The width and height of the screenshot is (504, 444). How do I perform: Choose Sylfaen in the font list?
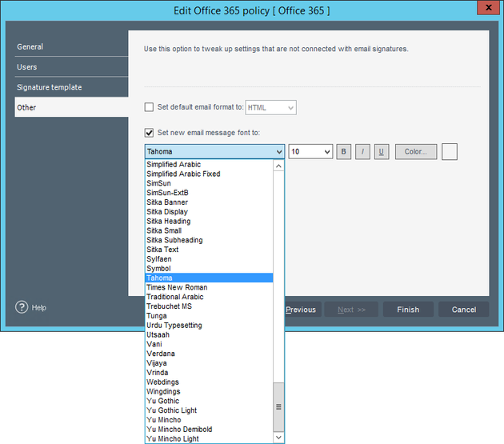pyautogui.click(x=209, y=259)
